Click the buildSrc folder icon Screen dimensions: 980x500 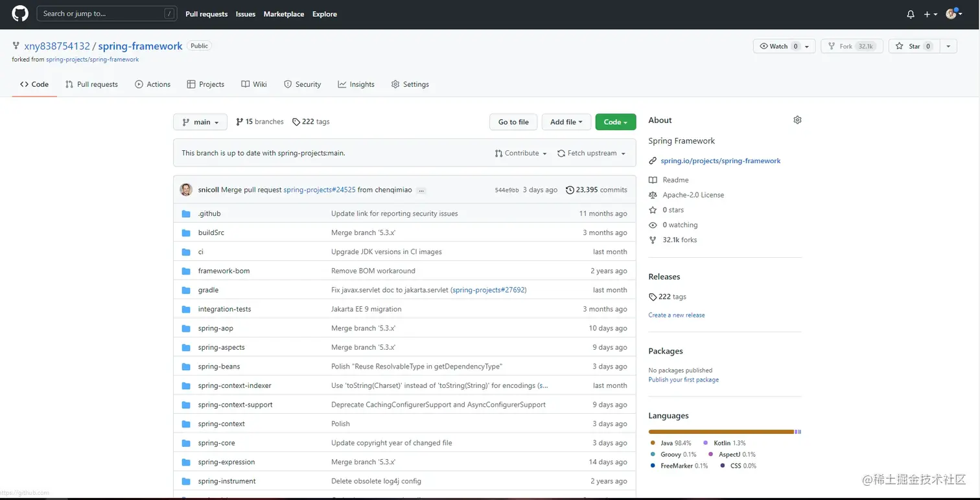tap(186, 233)
